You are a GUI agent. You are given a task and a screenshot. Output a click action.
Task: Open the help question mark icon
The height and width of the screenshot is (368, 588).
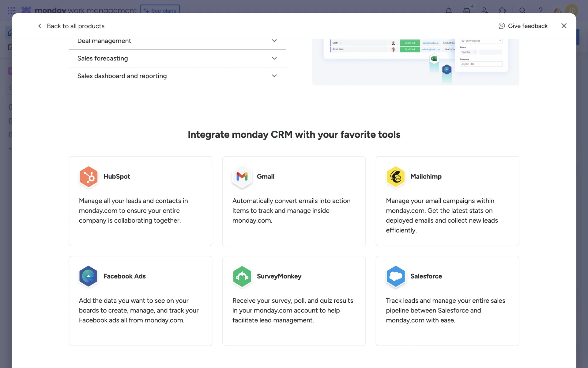(x=541, y=10)
